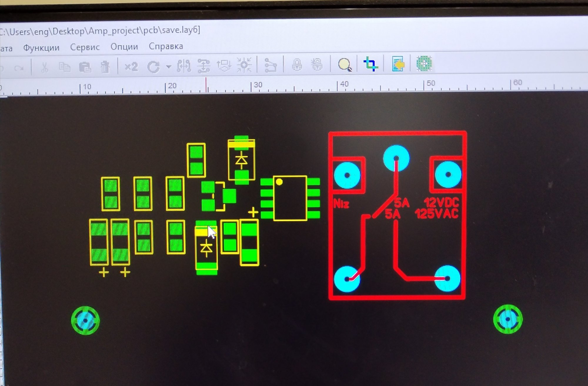Open the Функции menu

tap(41, 48)
